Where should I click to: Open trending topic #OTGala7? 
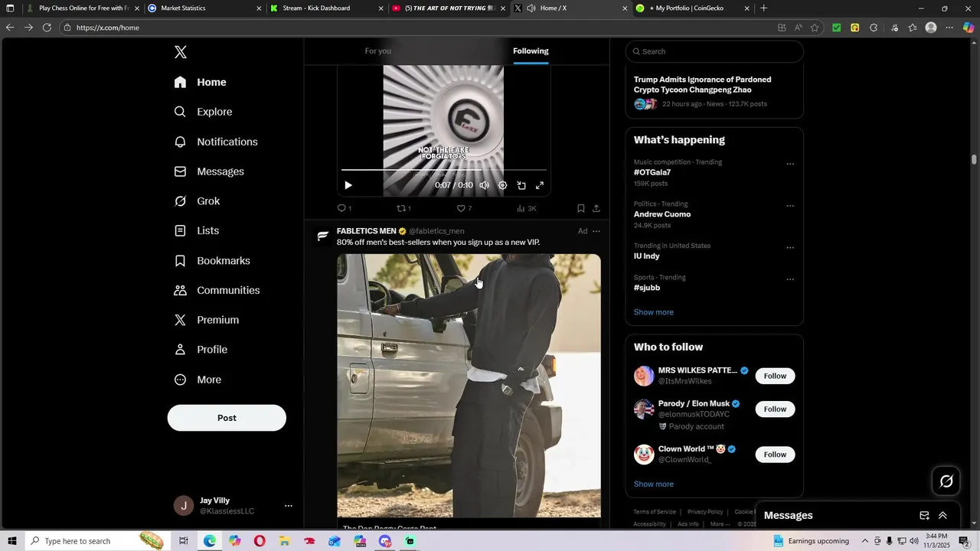(652, 173)
